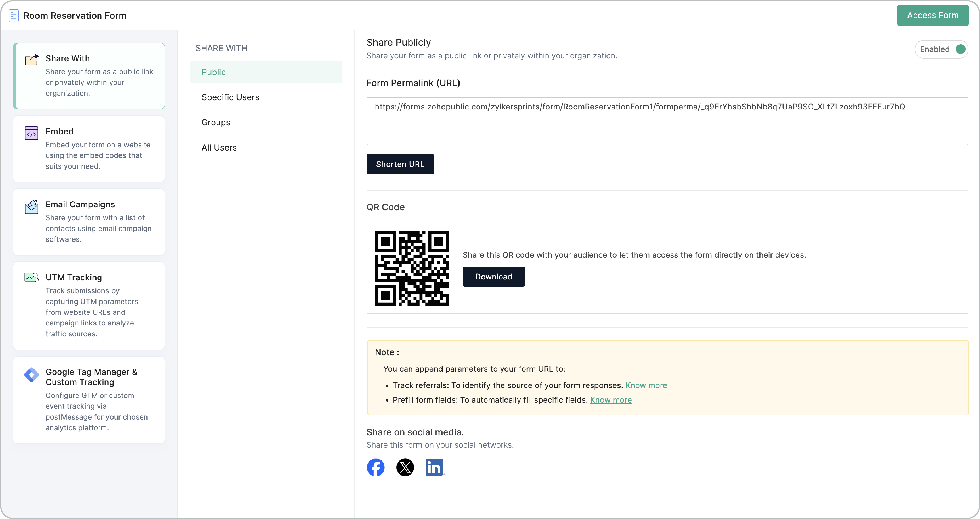Click the Access Form button
980x519 pixels.
tap(932, 15)
